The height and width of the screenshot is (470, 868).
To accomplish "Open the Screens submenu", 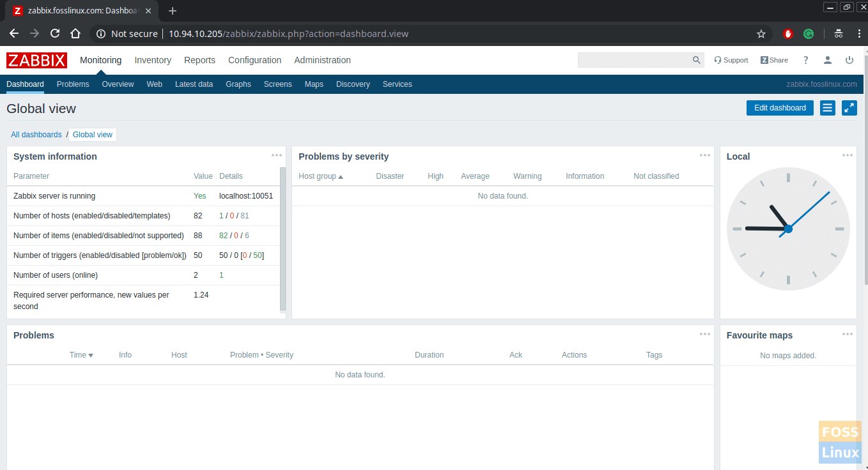I will pyautogui.click(x=277, y=84).
